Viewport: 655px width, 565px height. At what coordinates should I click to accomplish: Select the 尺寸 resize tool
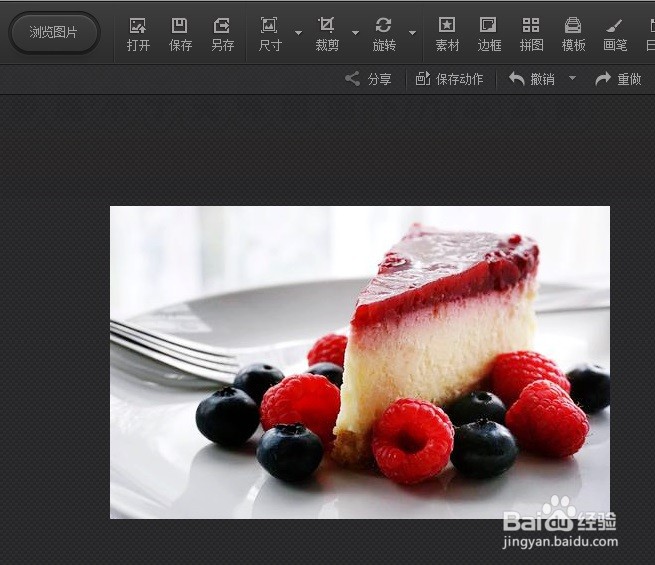tap(270, 35)
